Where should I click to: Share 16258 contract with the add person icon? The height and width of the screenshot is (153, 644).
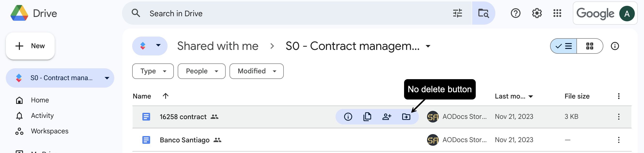[x=387, y=117]
